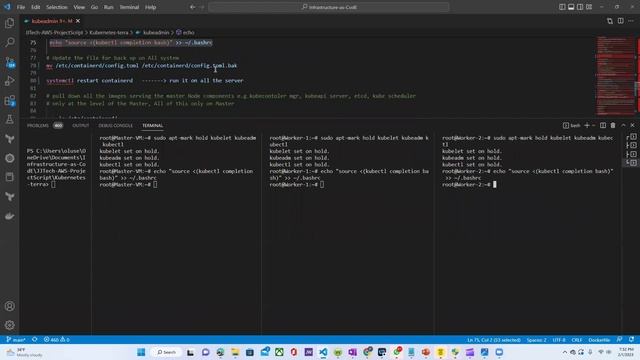Open the File menu
Image resolution: width=640 pixels, height=360 pixels.
21,7
